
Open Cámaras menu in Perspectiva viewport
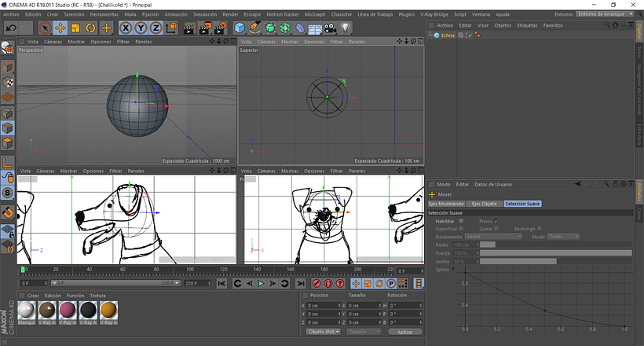[53, 42]
